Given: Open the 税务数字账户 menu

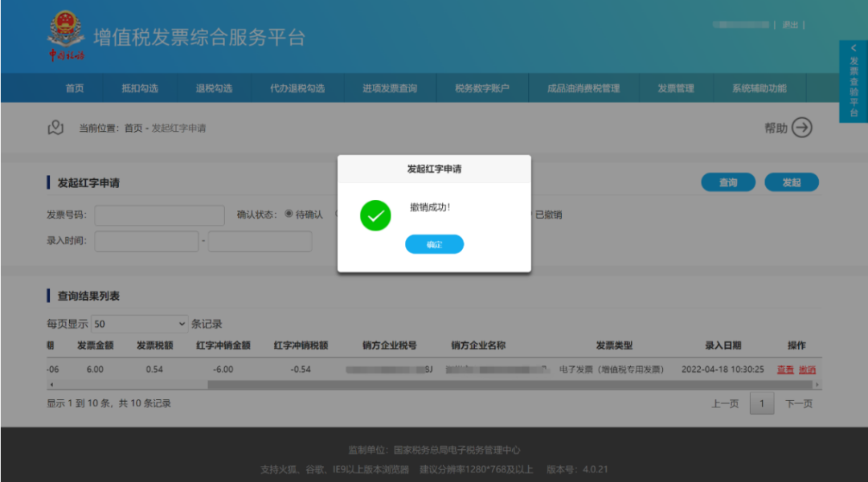Looking at the screenshot, I should [482, 88].
